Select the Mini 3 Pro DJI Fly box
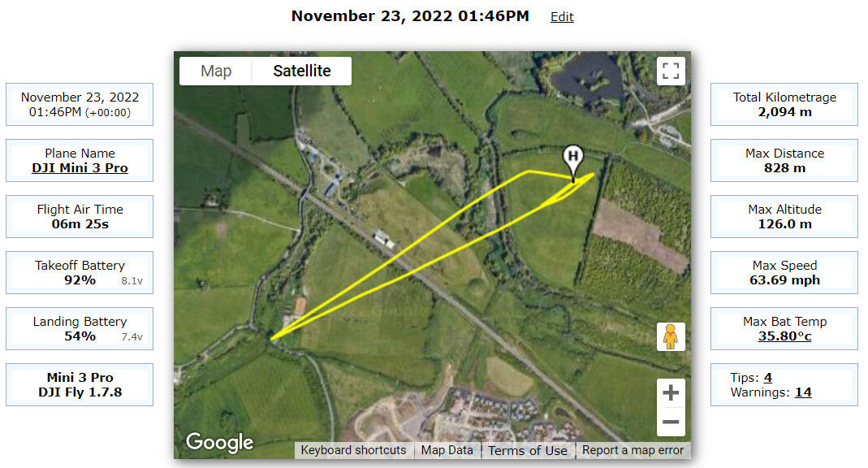Viewport: 868px width, 468px height. 80,385
